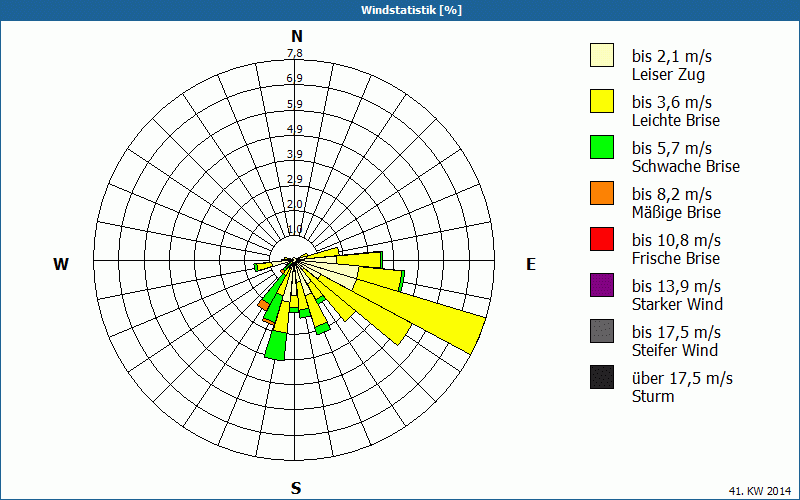Viewport: 800px width, 500px height.
Task: Click the black 'über 17,5 m/s' swatch
Action: (x=602, y=377)
